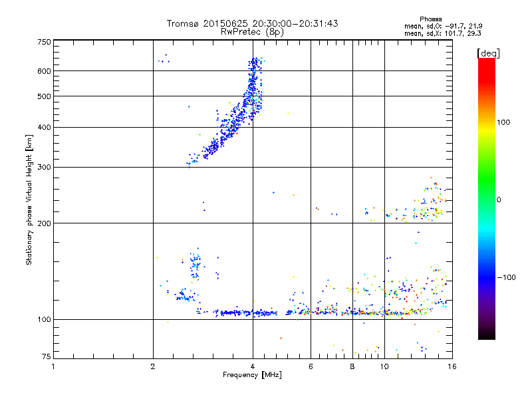Click the 'Phases' heading
The height and width of the screenshot is (399, 532).
pyautogui.click(x=430, y=19)
